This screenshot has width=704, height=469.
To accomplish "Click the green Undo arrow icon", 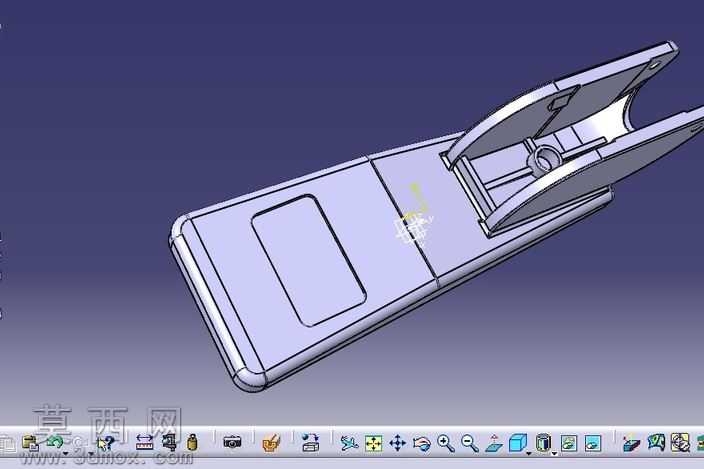I will point(55,442).
